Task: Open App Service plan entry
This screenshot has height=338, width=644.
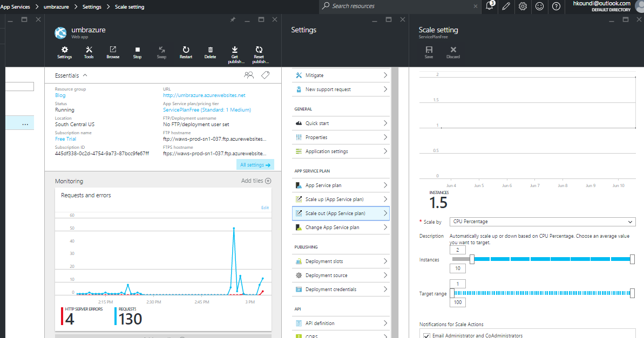Action: (x=341, y=185)
